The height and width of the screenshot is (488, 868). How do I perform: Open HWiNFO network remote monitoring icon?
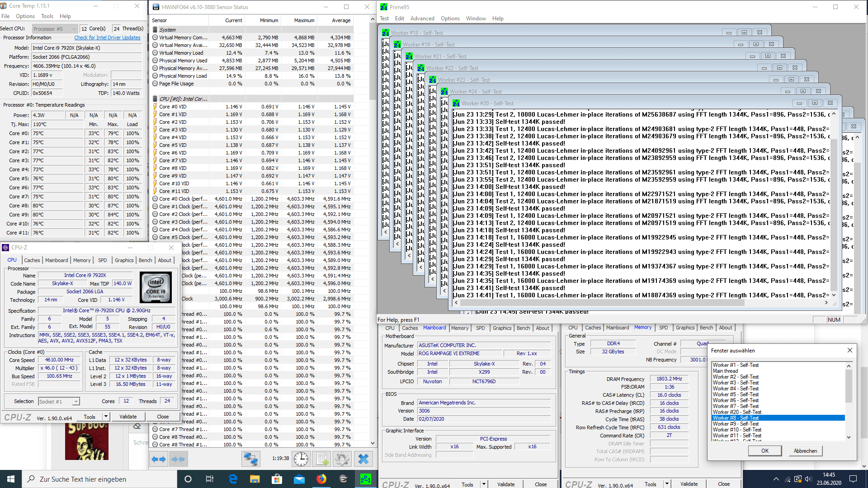[250, 459]
